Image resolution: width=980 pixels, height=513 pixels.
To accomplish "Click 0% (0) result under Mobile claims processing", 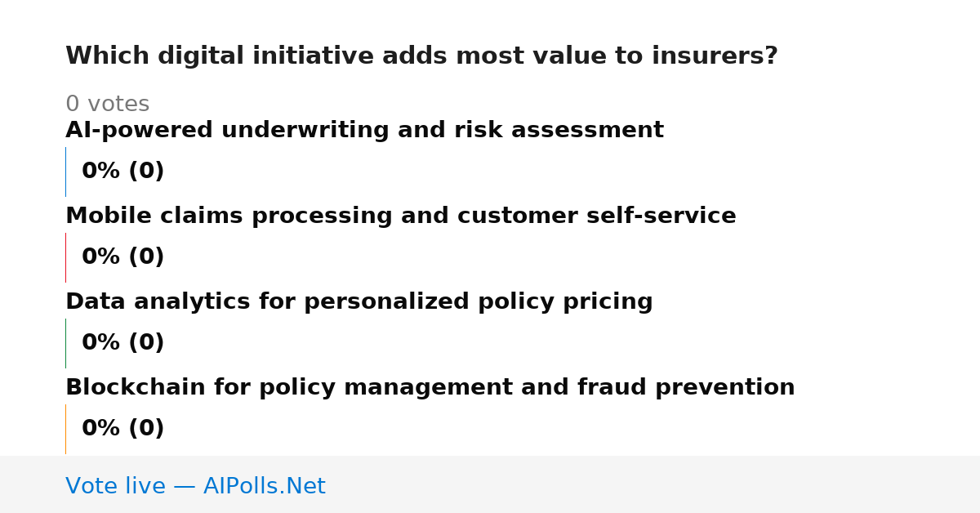I will click(122, 257).
